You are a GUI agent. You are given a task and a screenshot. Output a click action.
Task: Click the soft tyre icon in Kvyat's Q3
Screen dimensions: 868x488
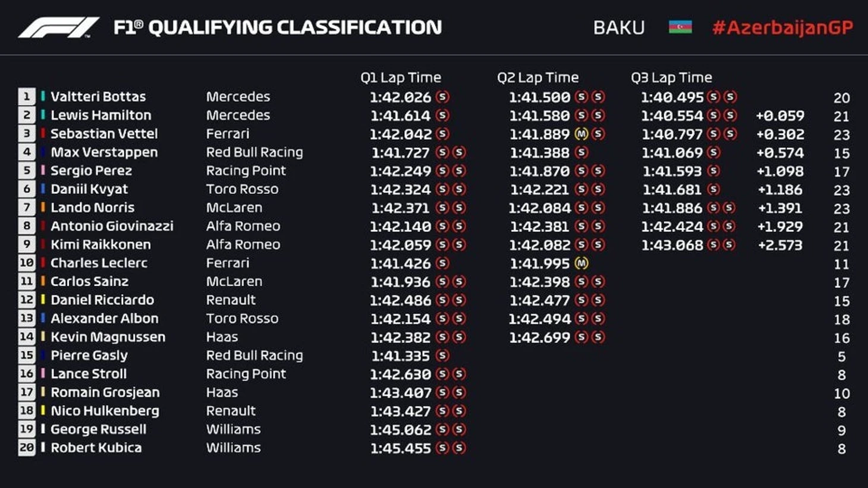pyautogui.click(x=713, y=190)
